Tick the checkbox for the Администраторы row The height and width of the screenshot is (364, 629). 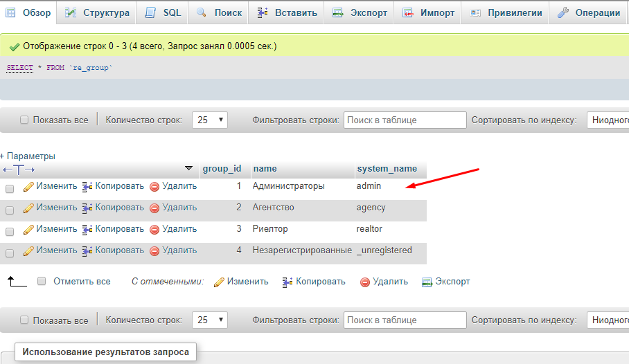10,189
